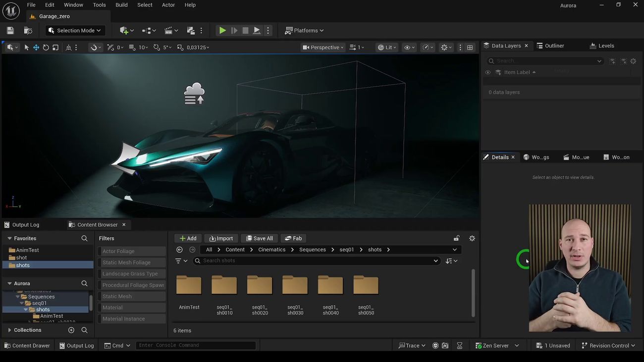This screenshot has width=644, height=362.
Task: Toggle the Actor Foliage filter
Action: point(132,251)
